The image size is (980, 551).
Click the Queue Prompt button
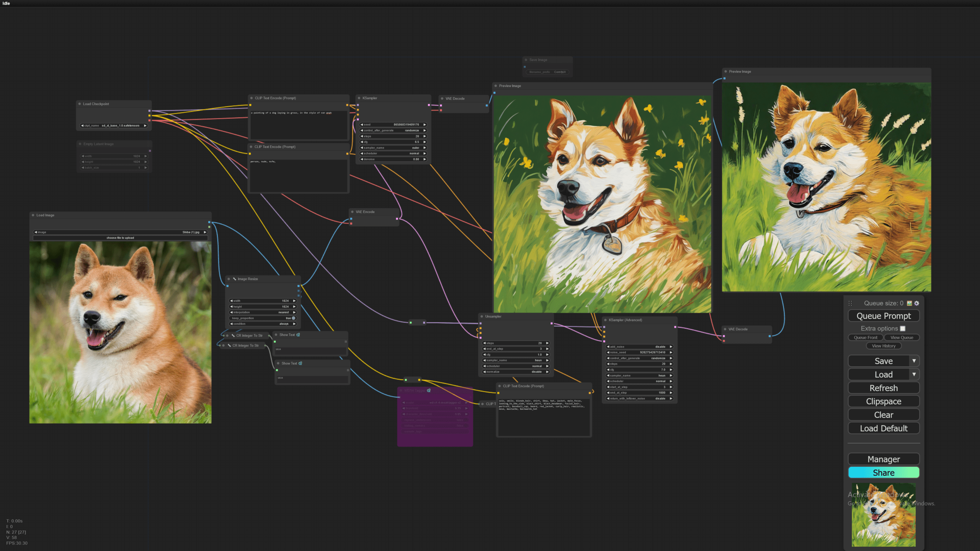pos(884,316)
